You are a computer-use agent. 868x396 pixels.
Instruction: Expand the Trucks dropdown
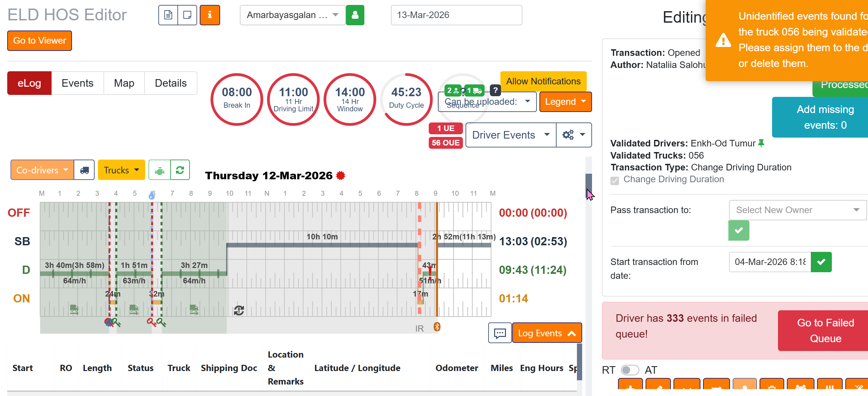point(121,170)
